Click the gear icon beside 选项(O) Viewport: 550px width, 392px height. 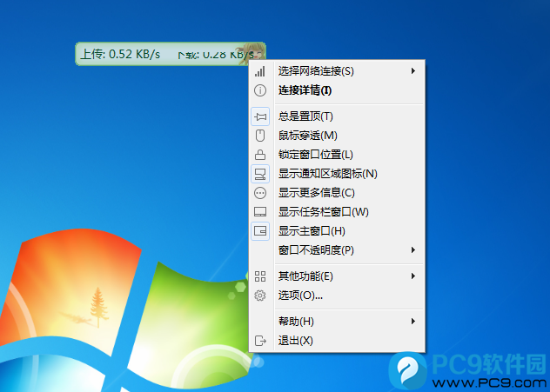click(x=260, y=296)
